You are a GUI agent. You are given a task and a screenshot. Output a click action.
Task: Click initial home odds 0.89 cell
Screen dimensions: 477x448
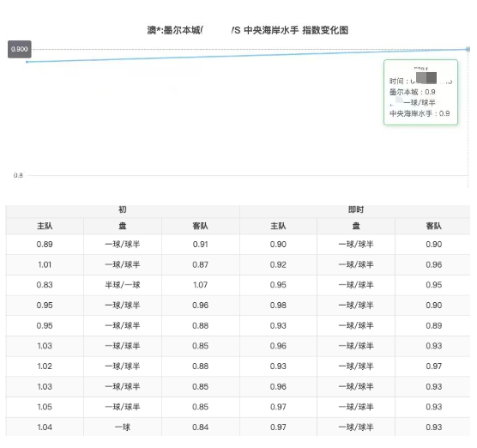click(45, 245)
